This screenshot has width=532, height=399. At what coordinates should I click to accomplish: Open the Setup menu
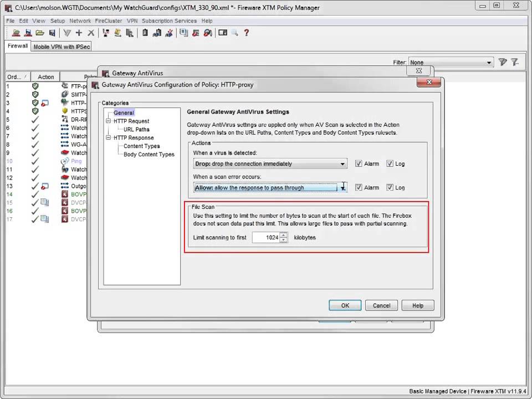point(57,21)
